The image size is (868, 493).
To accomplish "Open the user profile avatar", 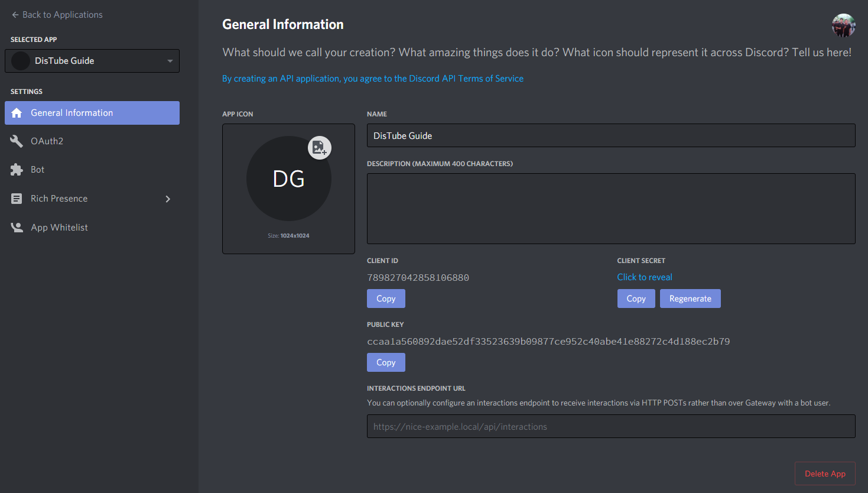I will (843, 25).
